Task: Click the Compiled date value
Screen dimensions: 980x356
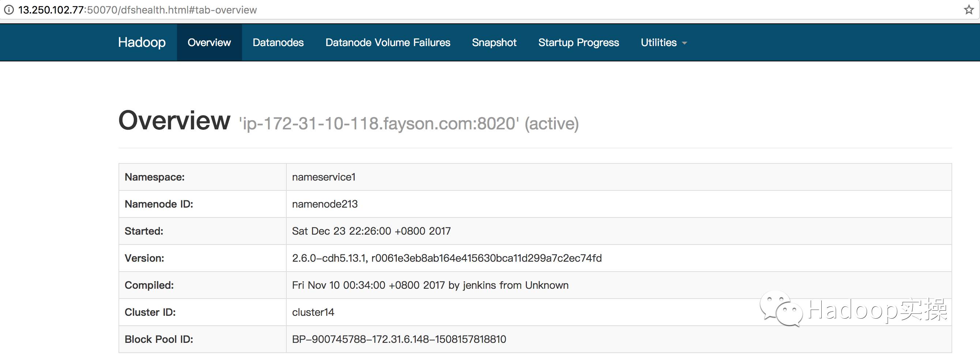Action: (430, 285)
